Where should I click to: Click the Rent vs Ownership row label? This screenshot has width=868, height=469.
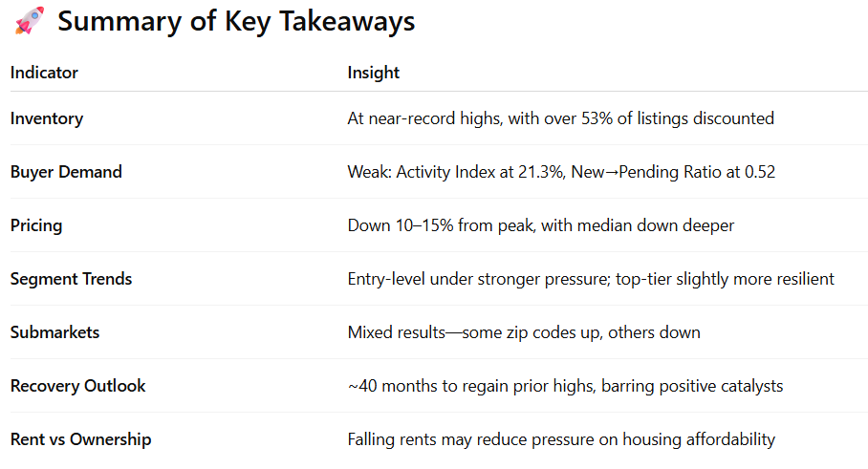point(81,439)
